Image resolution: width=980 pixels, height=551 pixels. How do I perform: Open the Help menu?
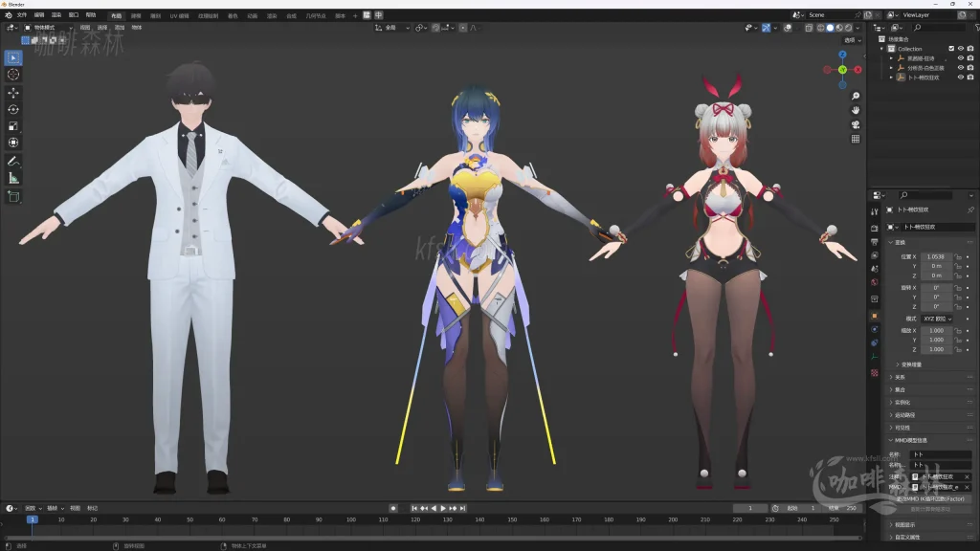(x=91, y=15)
